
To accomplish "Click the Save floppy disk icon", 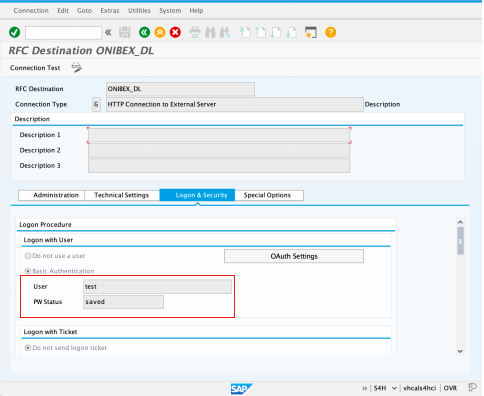I will pos(125,32).
